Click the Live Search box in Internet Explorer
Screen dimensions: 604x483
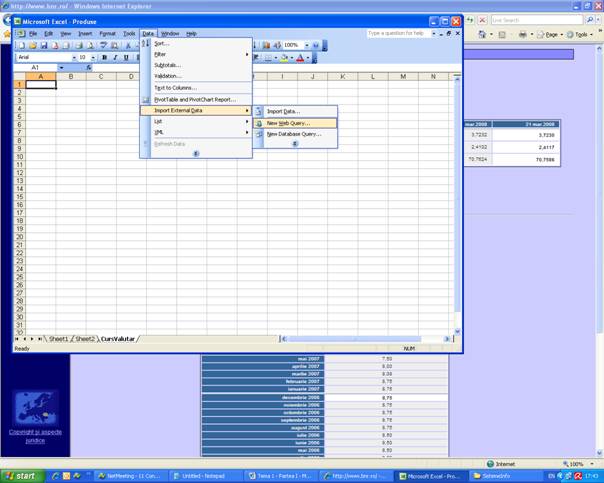coord(537,20)
